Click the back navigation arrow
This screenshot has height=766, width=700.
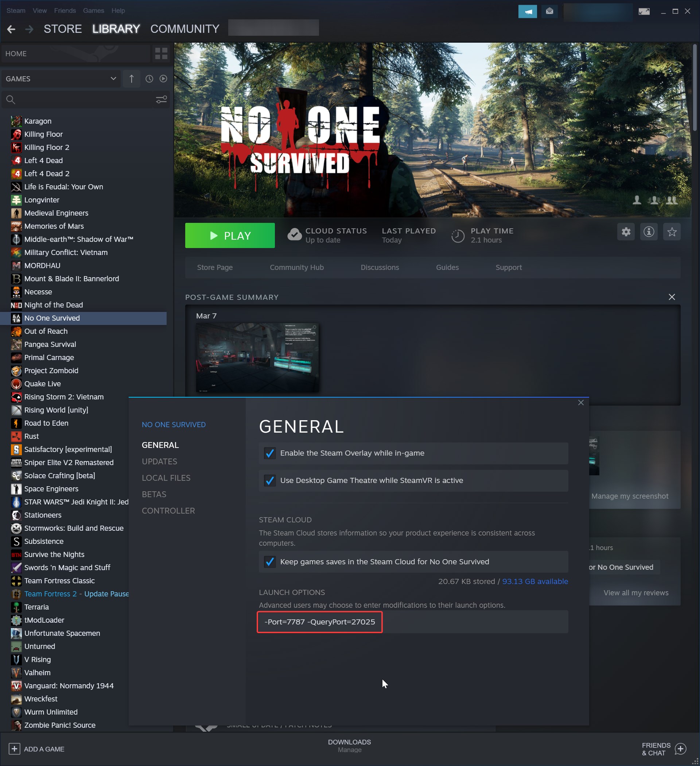[11, 29]
